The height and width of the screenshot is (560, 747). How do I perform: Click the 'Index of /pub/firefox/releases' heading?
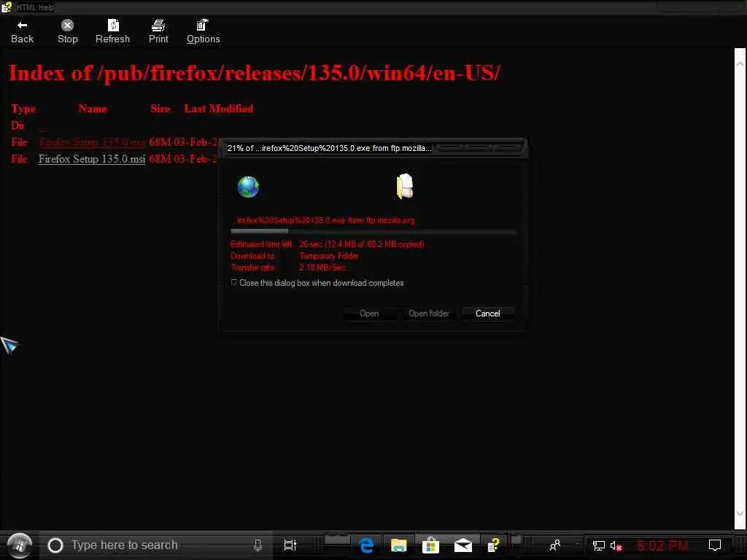[255, 74]
